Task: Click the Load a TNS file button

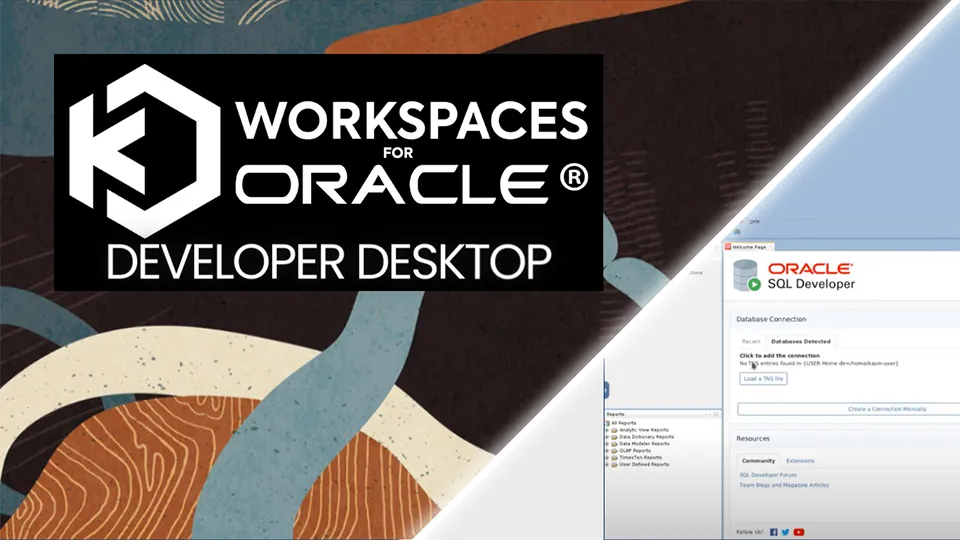Action: (x=763, y=379)
